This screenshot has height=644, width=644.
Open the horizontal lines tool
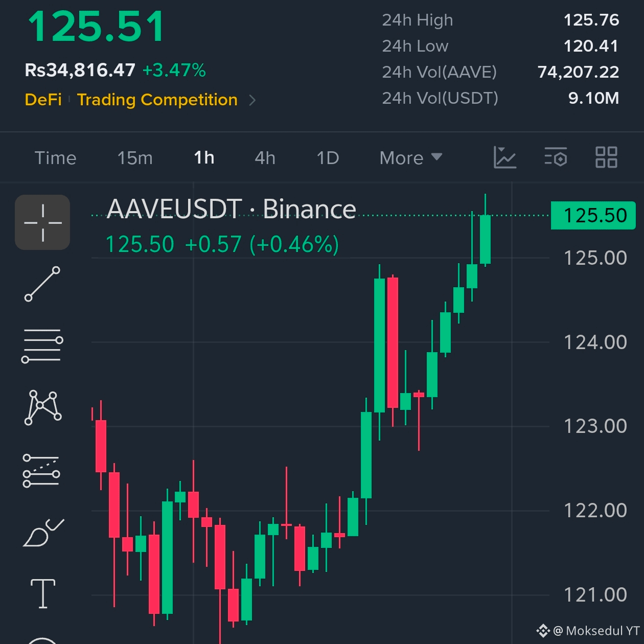click(x=42, y=346)
